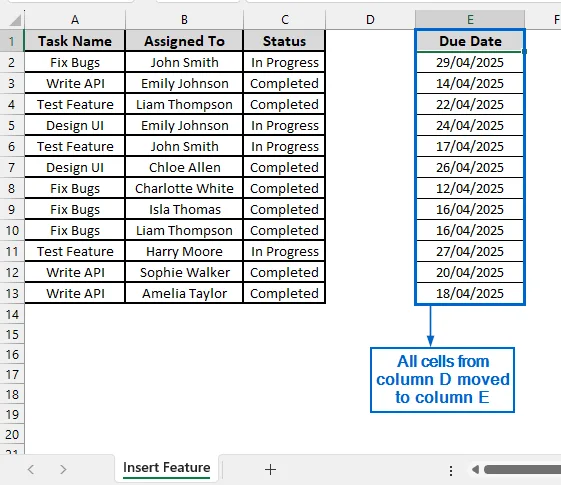Select the Chloe Allen cell

pos(184,167)
